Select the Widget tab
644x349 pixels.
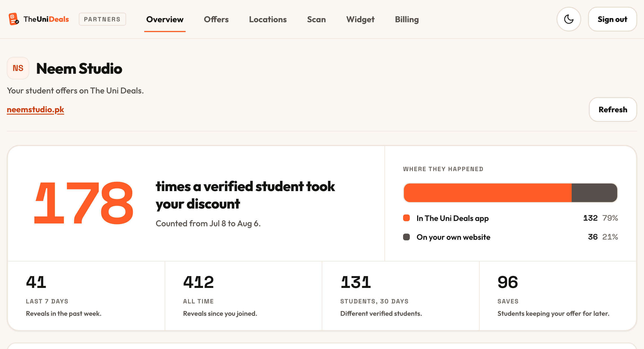pos(360,19)
